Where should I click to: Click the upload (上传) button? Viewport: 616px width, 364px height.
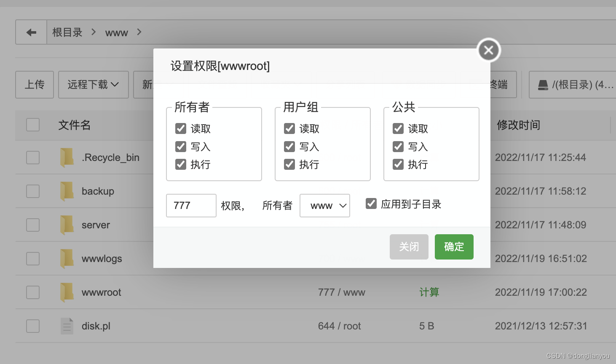point(35,85)
